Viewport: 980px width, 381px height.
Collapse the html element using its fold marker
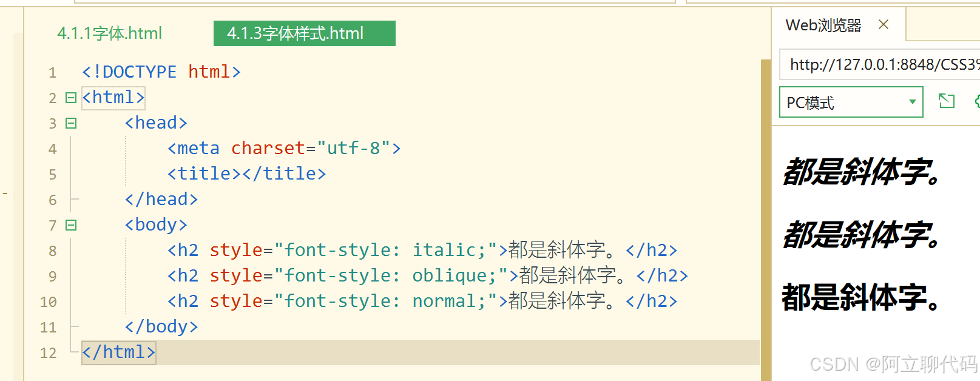[x=70, y=97]
